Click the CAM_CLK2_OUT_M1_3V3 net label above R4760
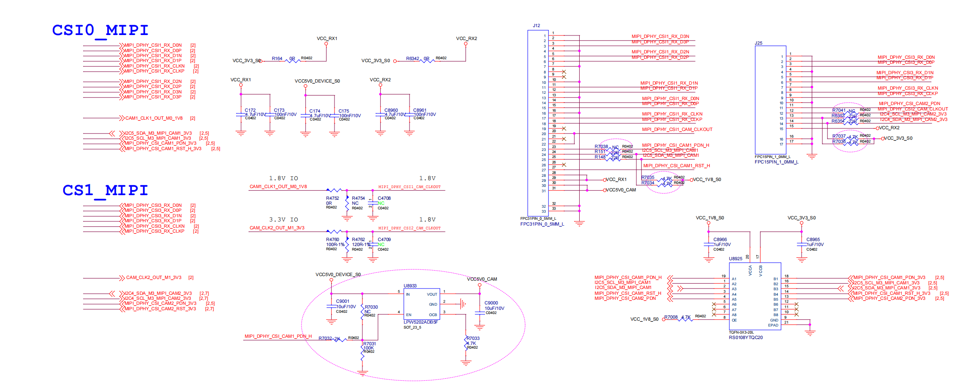 pos(277,228)
